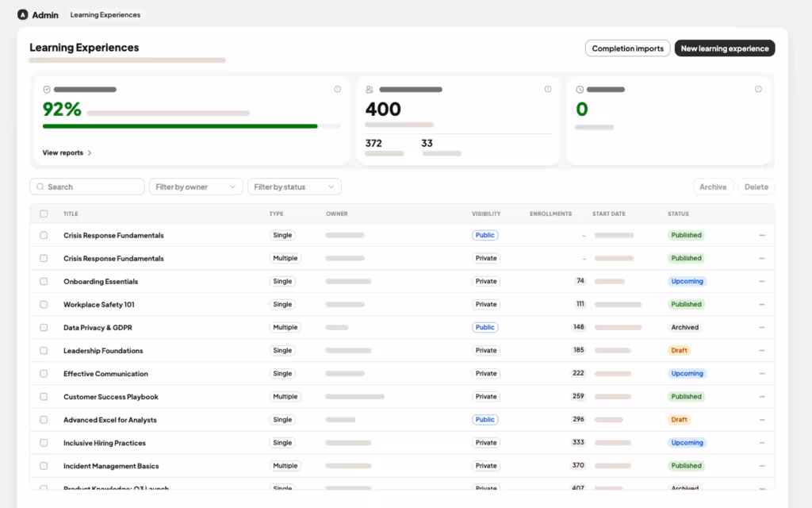Sort by the TYPE column header
The image size is (812, 508).
[x=276, y=214]
